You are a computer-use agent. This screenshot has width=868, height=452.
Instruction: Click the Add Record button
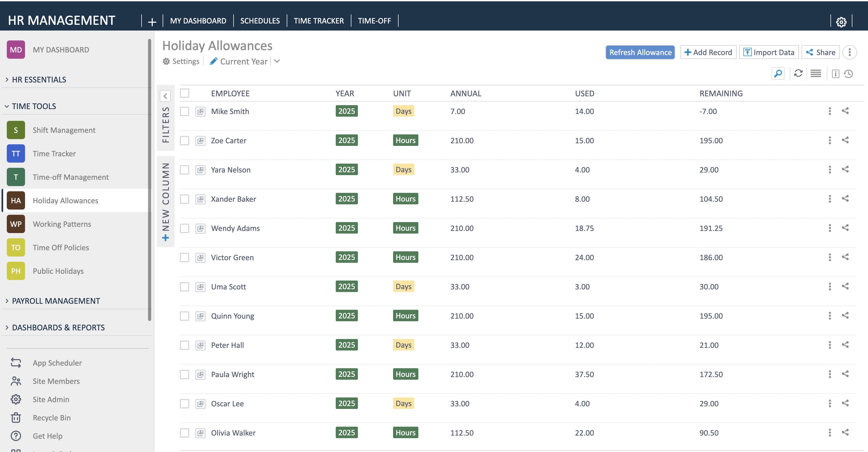click(x=708, y=52)
